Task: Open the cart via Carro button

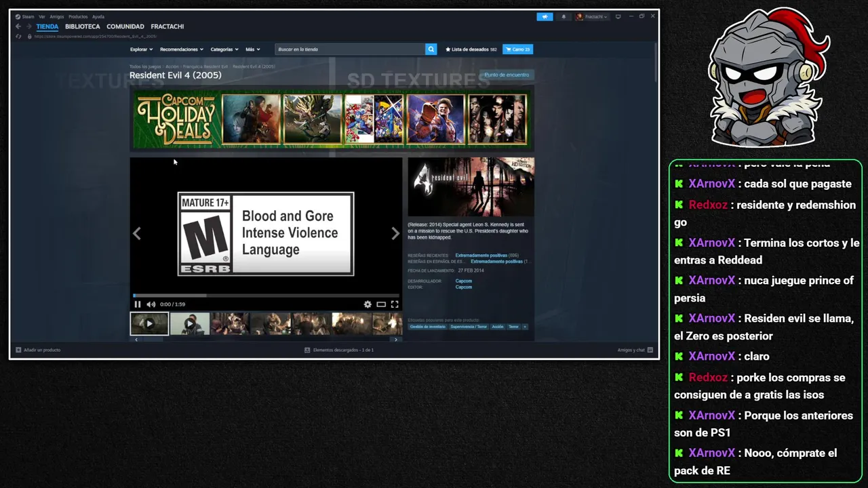Action: pos(517,49)
